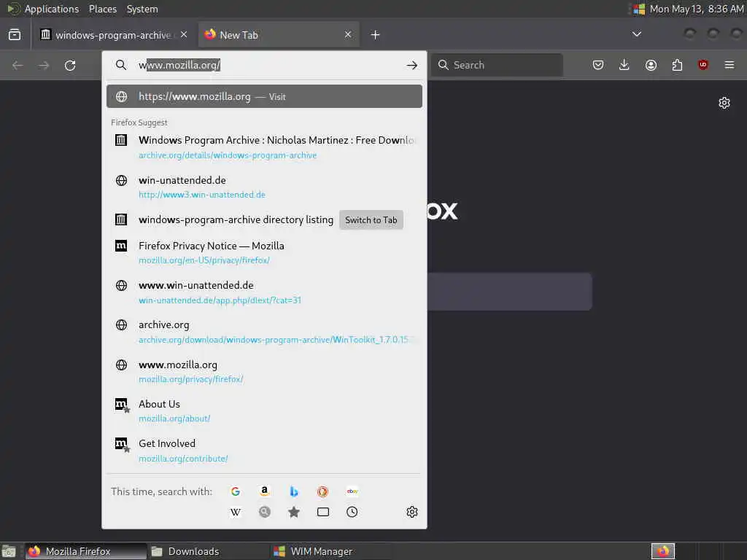Click Switch to Tab button
This screenshot has width=747, height=560.
point(371,220)
